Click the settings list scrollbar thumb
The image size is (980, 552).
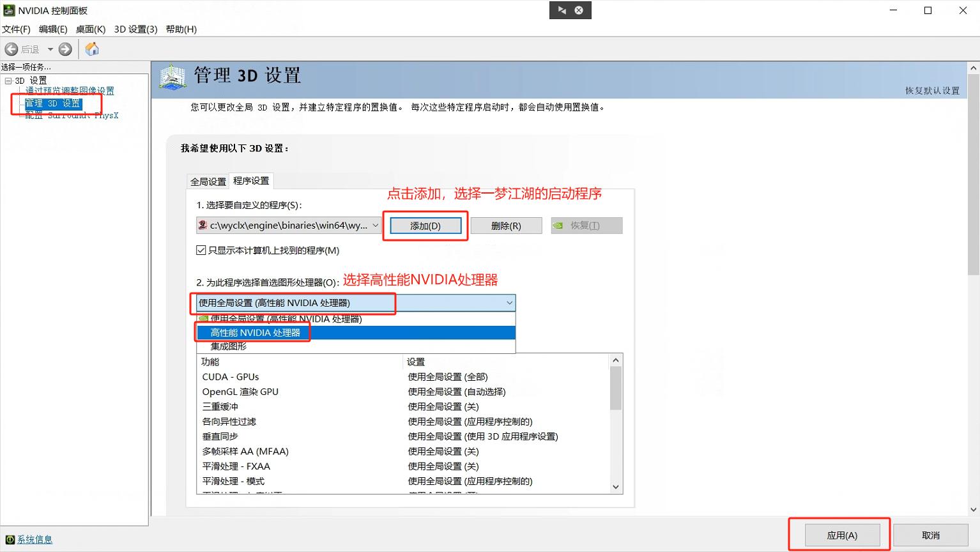[x=616, y=388]
